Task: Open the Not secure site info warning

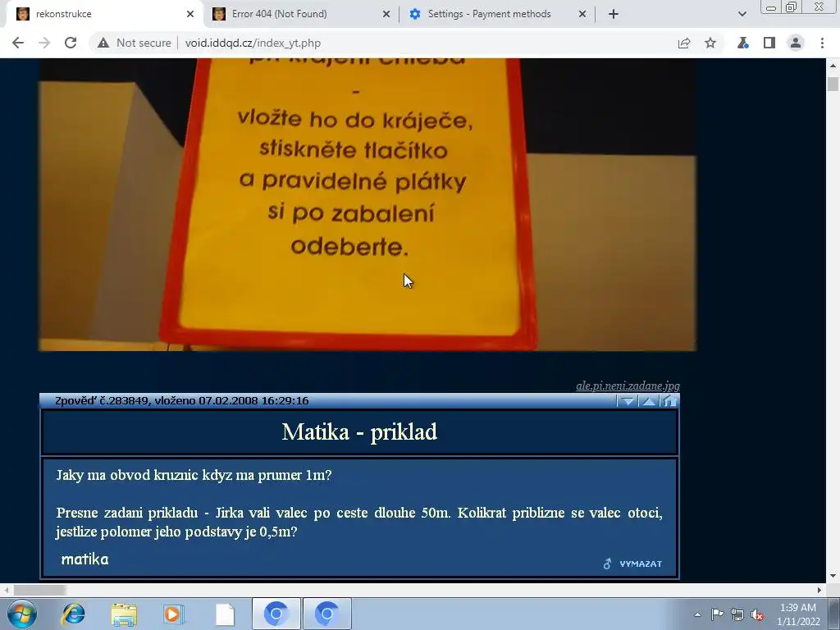Action: [134, 43]
